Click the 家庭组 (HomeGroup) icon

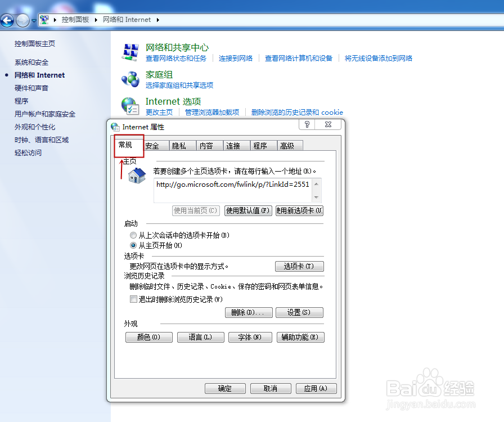tap(130, 79)
